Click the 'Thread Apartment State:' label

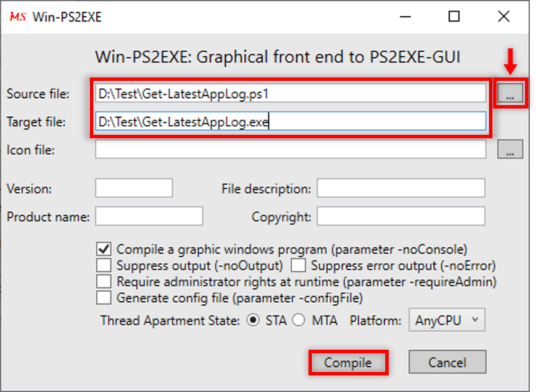coord(170,321)
